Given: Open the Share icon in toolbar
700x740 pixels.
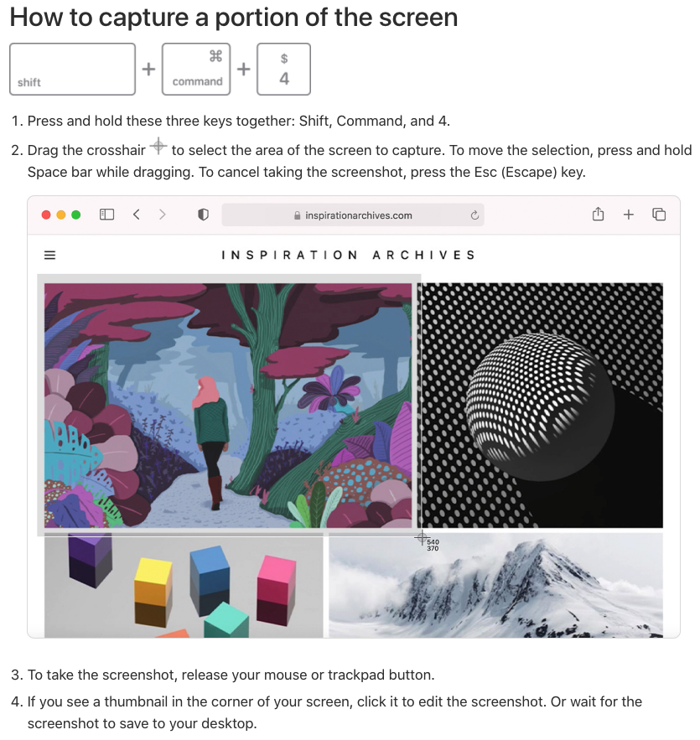Looking at the screenshot, I should 598,215.
